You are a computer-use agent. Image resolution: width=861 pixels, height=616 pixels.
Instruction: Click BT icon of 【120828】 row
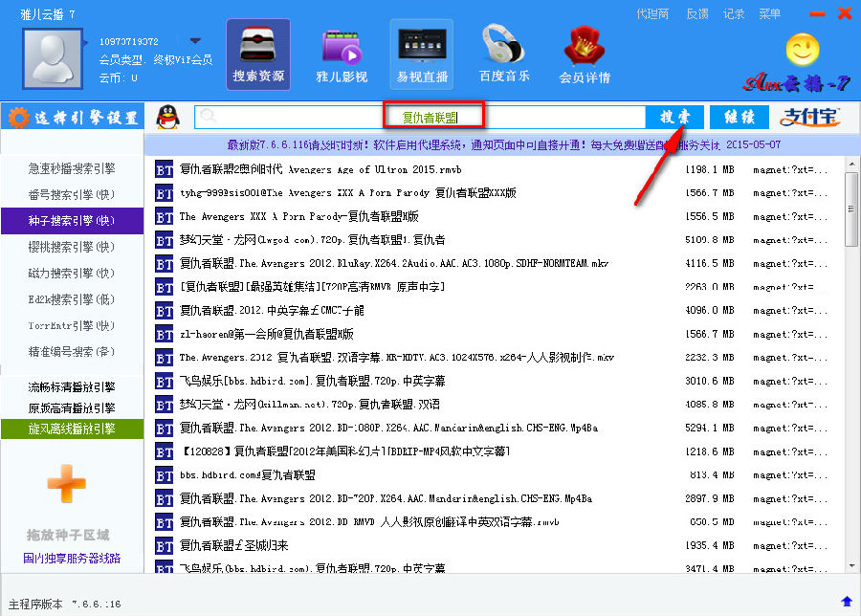pyautogui.click(x=165, y=451)
